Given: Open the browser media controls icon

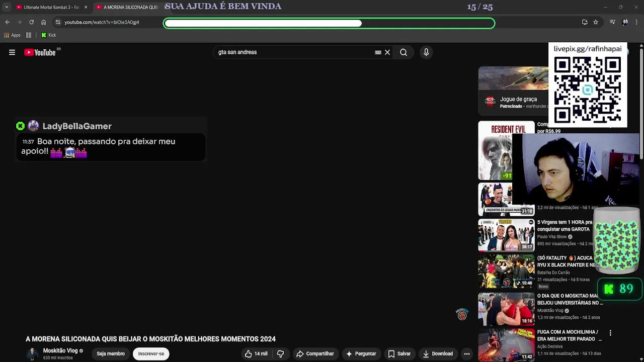Looking at the screenshot, I should pyautogui.click(x=612, y=22).
